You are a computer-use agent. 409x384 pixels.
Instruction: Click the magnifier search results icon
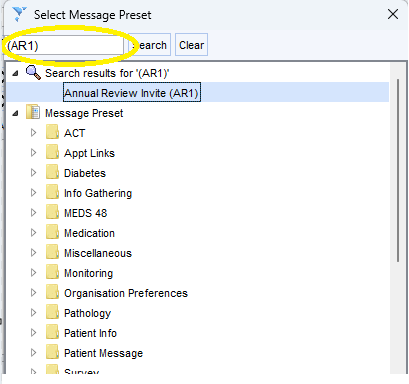(33, 72)
